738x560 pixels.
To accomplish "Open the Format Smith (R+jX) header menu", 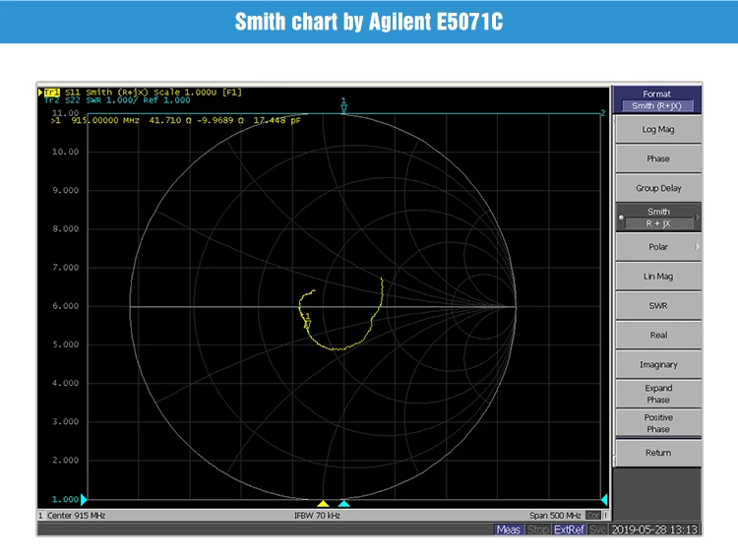I will point(656,99).
